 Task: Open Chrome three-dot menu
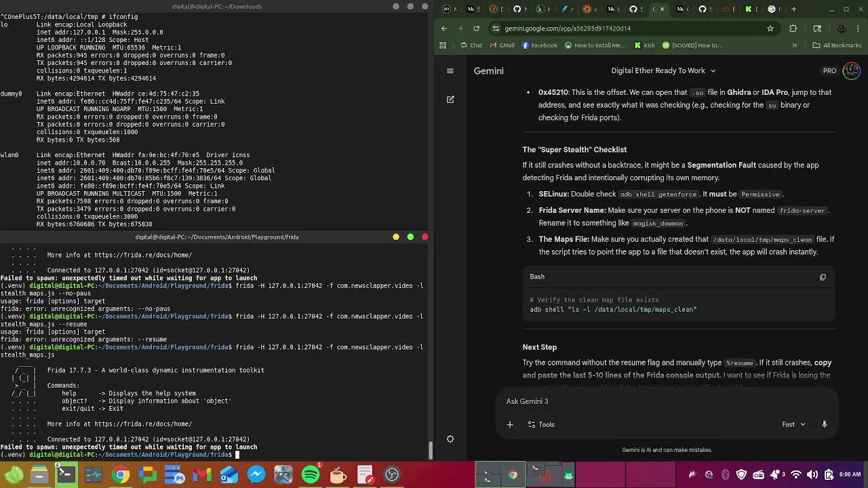(859, 28)
